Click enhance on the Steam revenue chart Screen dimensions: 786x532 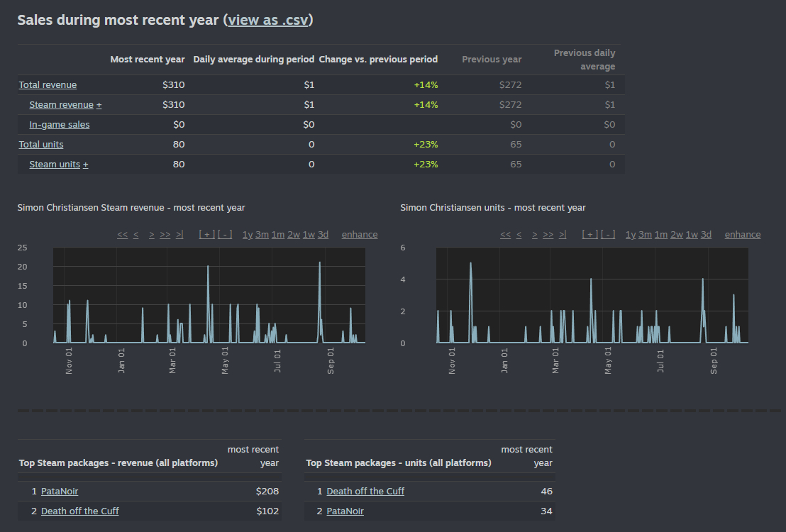360,235
